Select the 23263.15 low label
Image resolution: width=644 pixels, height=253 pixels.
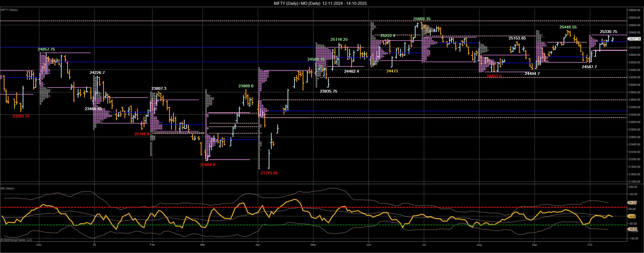[21, 116]
